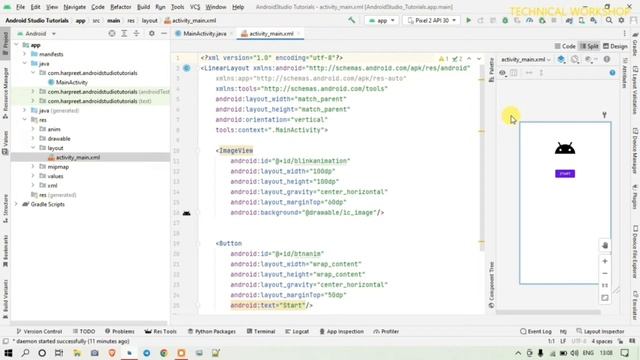Open the app run configuration dropdown

click(382, 20)
